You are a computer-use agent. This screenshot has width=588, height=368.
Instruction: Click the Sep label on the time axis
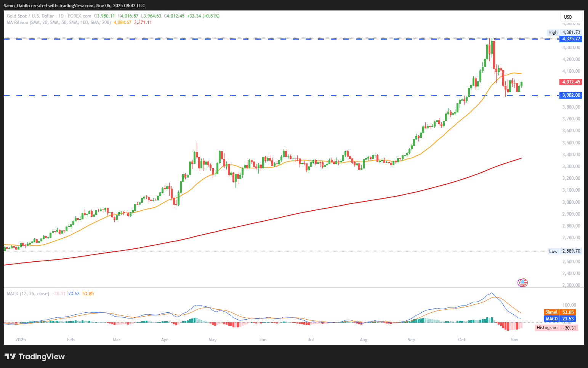[412, 339]
